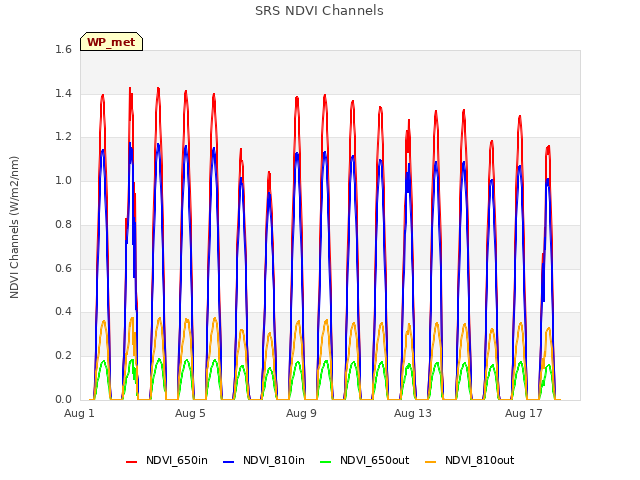Click the 1.6 y-axis tick label
This screenshot has height=480, width=640.
point(63,50)
